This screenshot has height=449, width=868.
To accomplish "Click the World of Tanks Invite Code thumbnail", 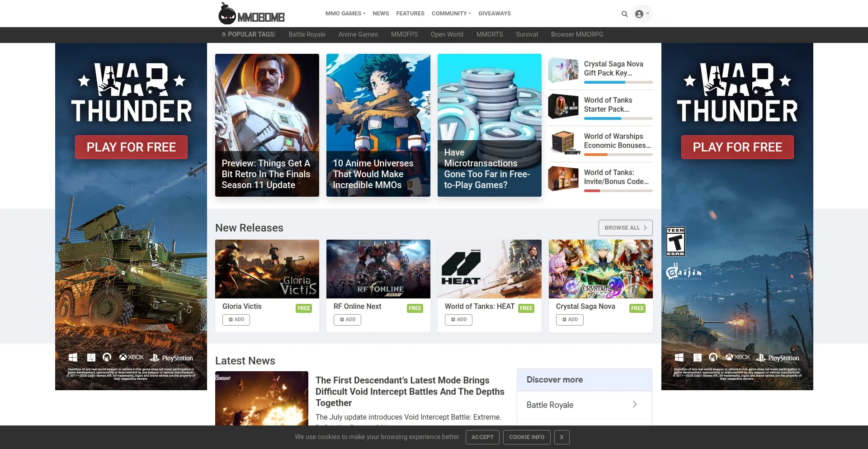I will click(x=563, y=179).
